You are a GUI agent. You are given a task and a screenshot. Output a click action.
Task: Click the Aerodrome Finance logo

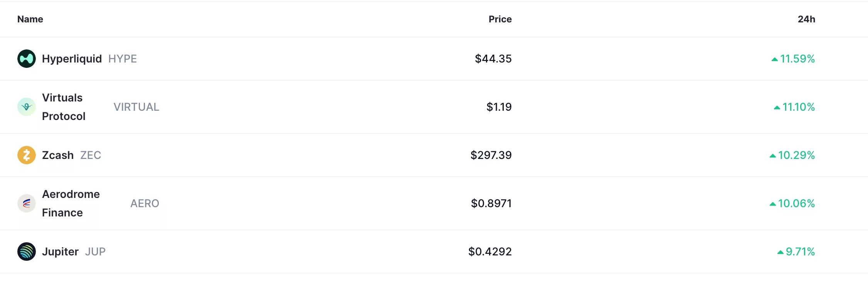pyautogui.click(x=26, y=203)
